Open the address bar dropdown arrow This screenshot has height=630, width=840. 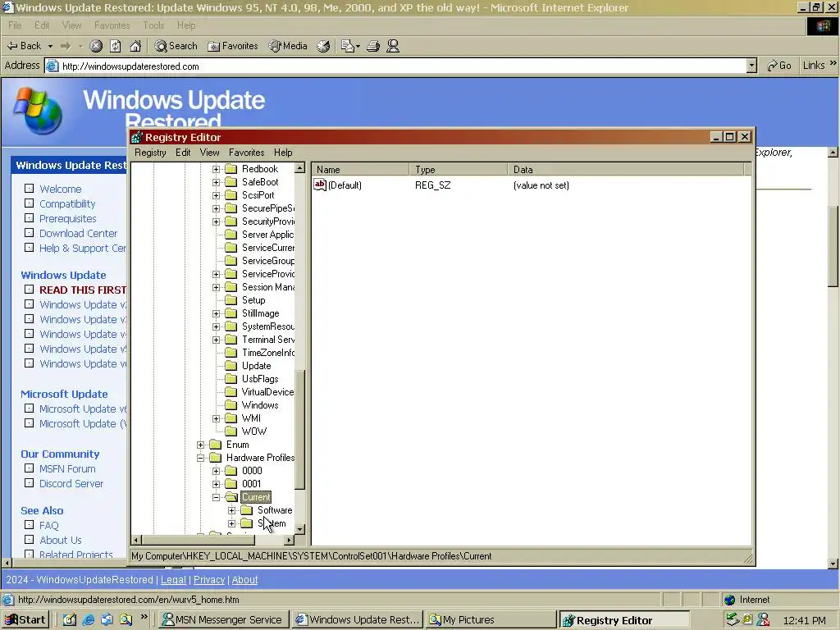[x=751, y=66]
